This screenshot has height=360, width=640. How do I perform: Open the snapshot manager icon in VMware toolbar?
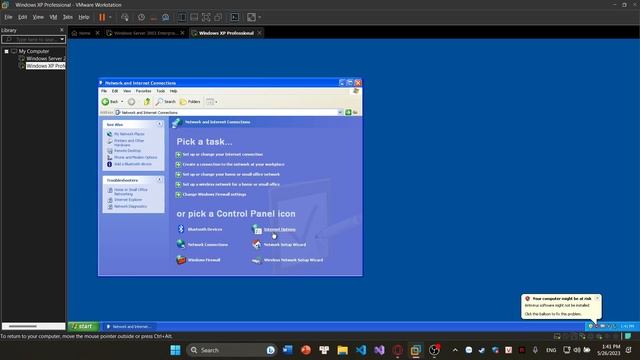tap(166, 17)
